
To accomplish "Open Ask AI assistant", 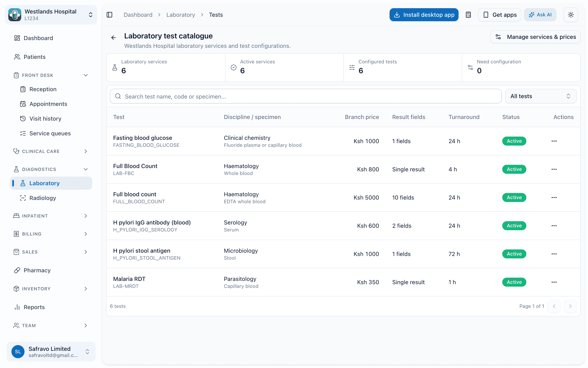I will [x=540, y=15].
